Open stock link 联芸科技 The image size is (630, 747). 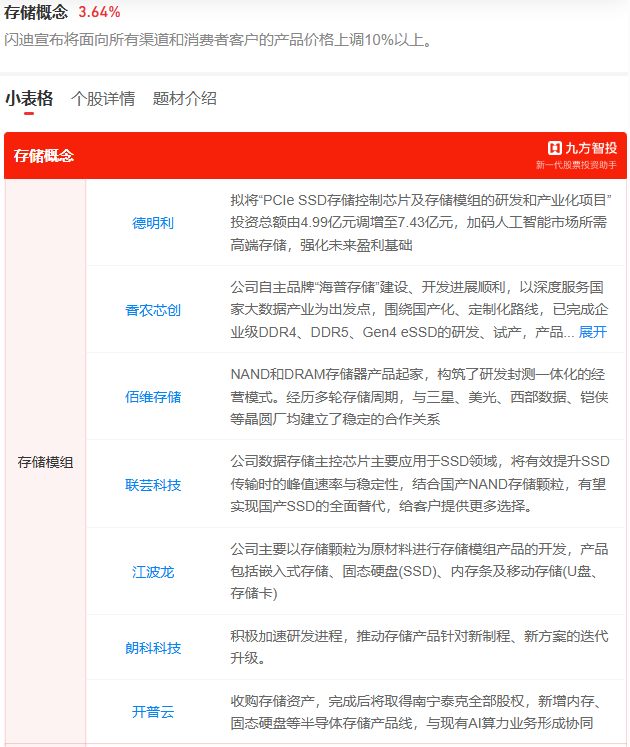tap(153, 485)
